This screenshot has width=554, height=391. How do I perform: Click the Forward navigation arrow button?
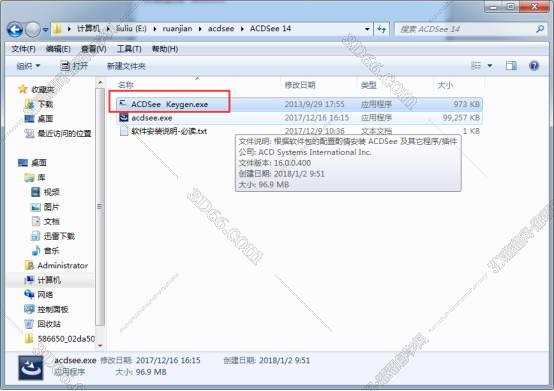33,30
